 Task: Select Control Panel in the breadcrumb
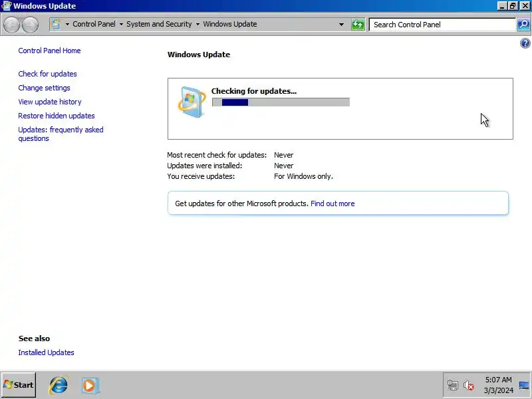[94, 24]
